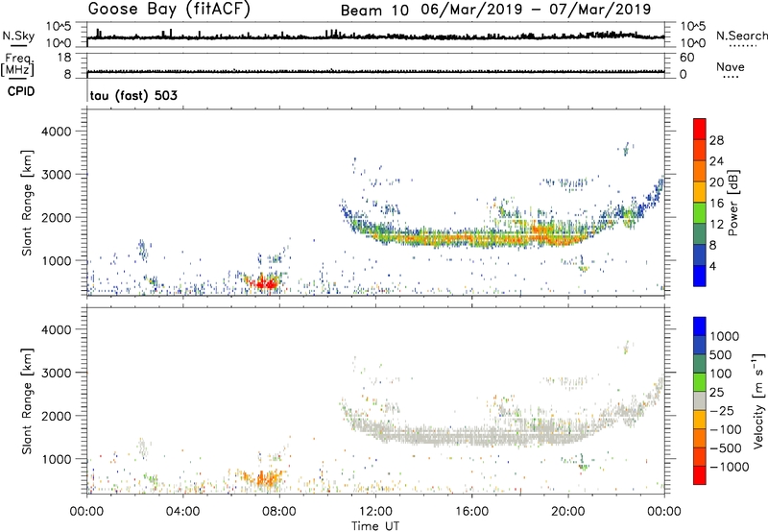Click the −25 label on the velocity colorbar
Image resolution: width=768 pixels, height=532 pixels.
point(721,410)
